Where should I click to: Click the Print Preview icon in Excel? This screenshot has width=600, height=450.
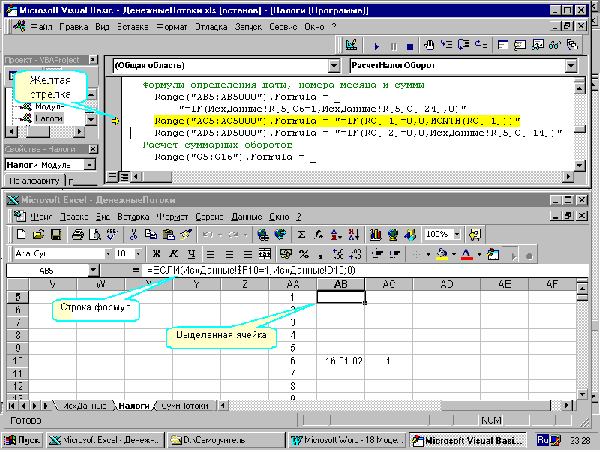click(95, 234)
